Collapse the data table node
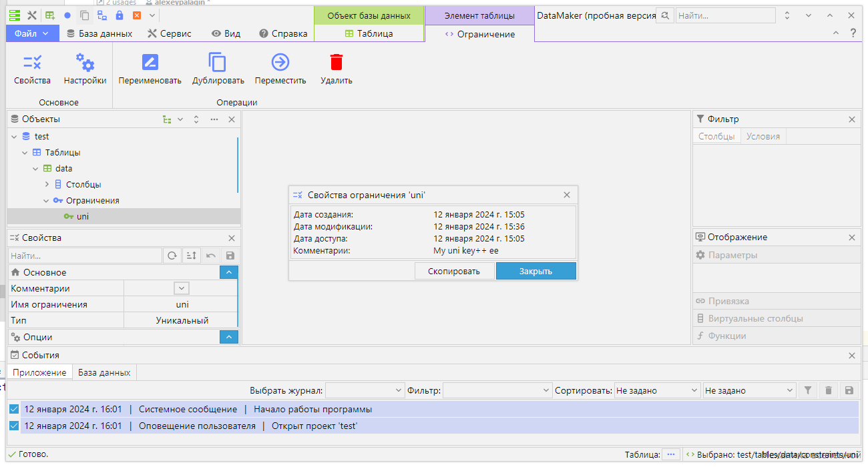This screenshot has height=467, width=868. [35, 168]
